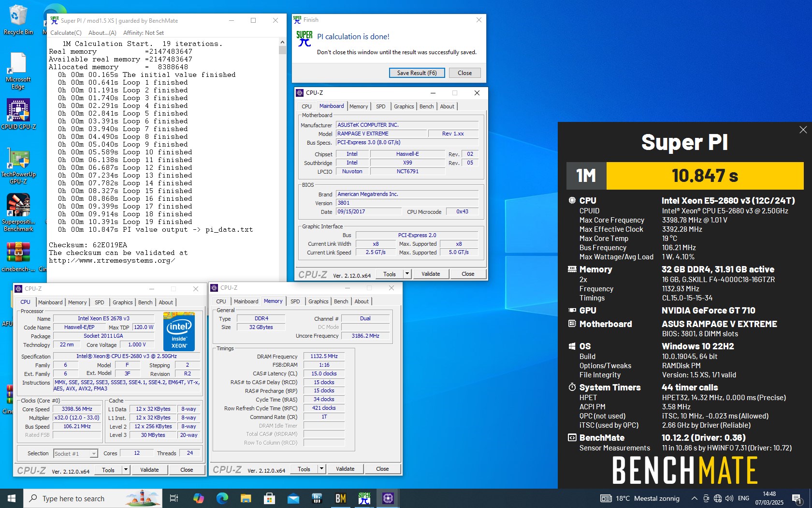812x508 pixels.
Task: Open File Explorer from the taskbar
Action: [246, 498]
